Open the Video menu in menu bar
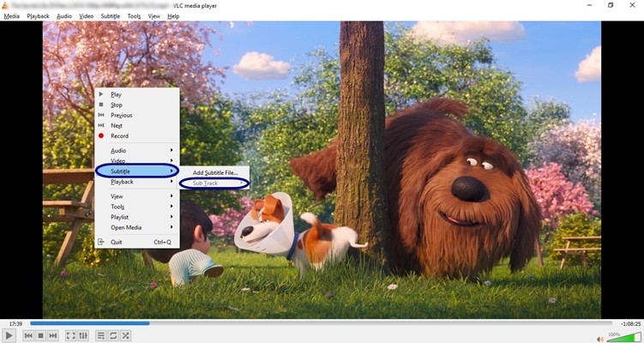 [x=87, y=16]
